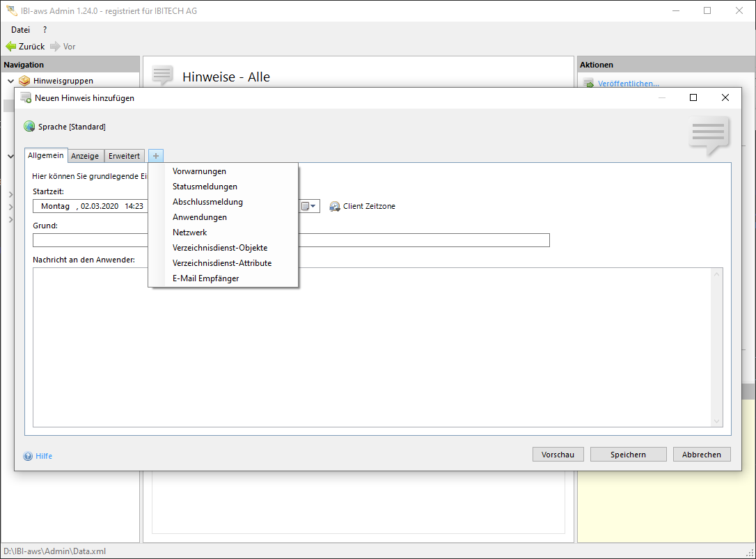The width and height of the screenshot is (756, 559).
Task: Click the Client Zeitzone clock icon
Action: click(335, 207)
